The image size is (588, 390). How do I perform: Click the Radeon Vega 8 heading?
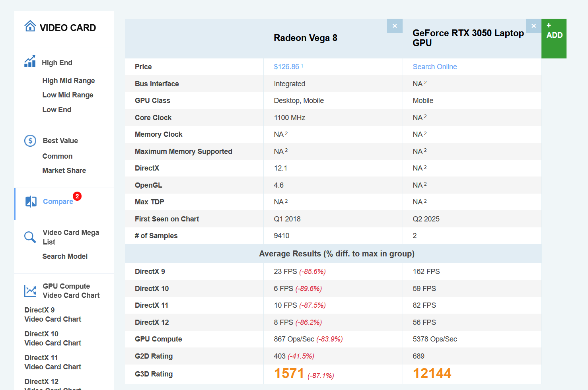point(306,38)
